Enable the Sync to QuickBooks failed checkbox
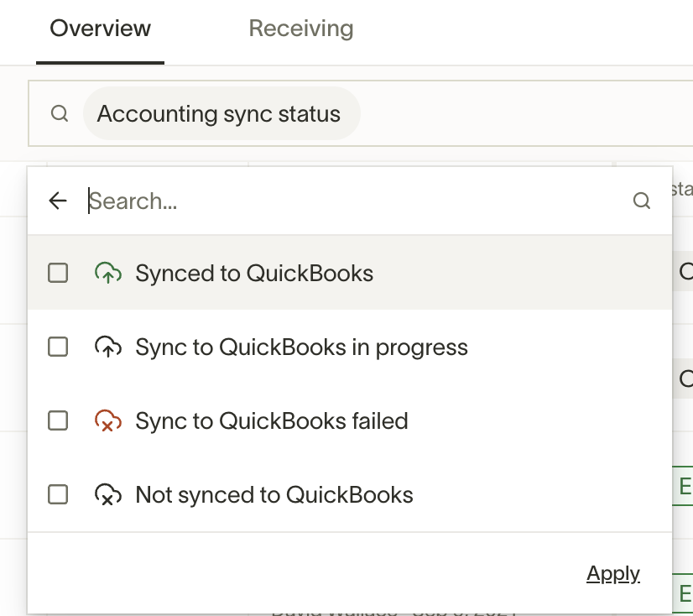693x616 pixels. (x=58, y=420)
